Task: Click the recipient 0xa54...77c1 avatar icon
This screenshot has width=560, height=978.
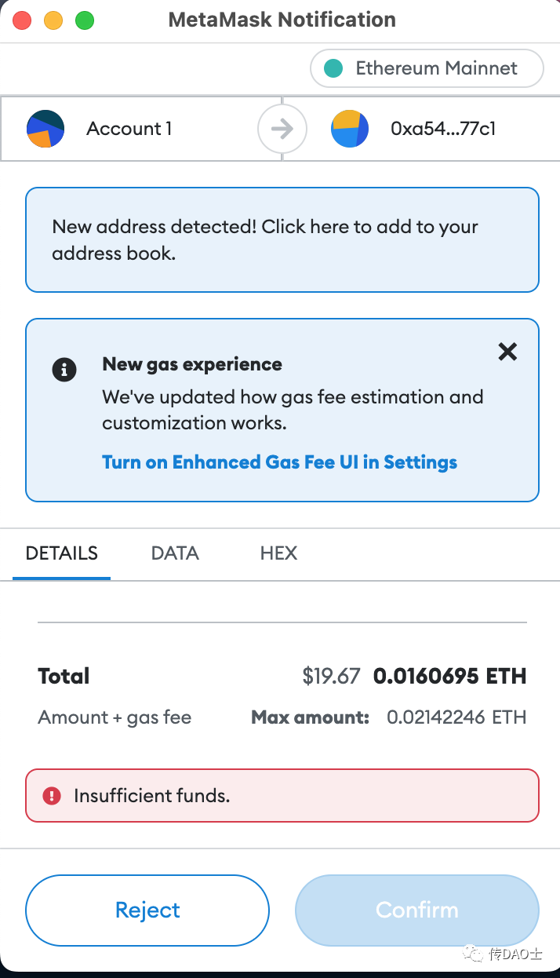Action: 350,129
